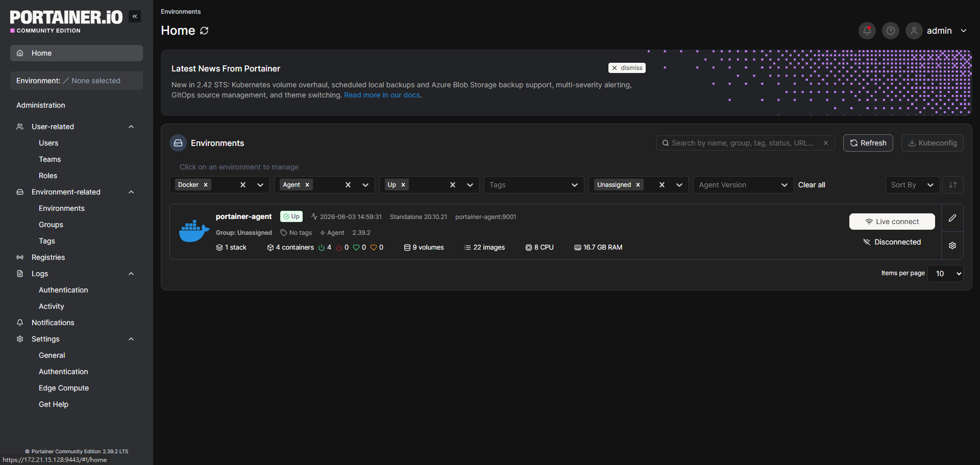Clear the environment search with the X icon
Screen dimensions: 980x465
pos(826,143)
